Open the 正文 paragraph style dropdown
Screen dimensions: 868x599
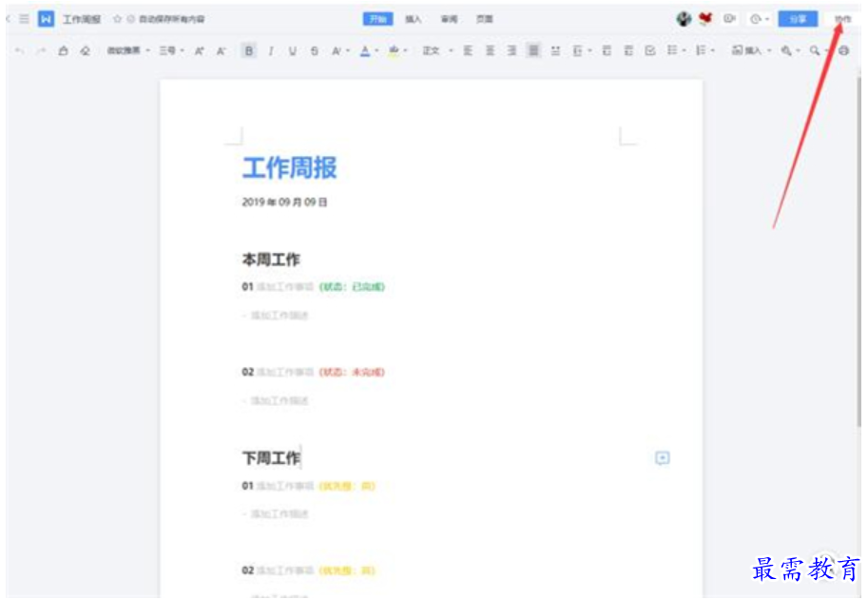pos(437,51)
